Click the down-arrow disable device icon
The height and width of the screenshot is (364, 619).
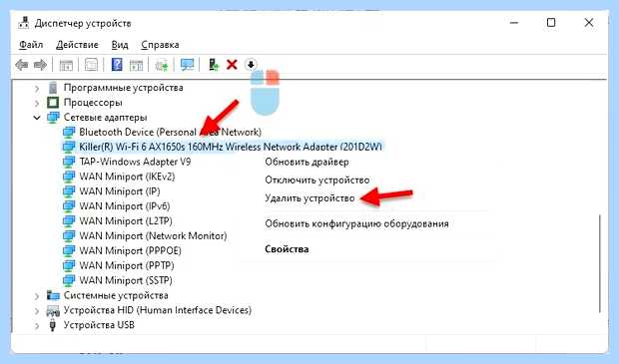(251, 64)
